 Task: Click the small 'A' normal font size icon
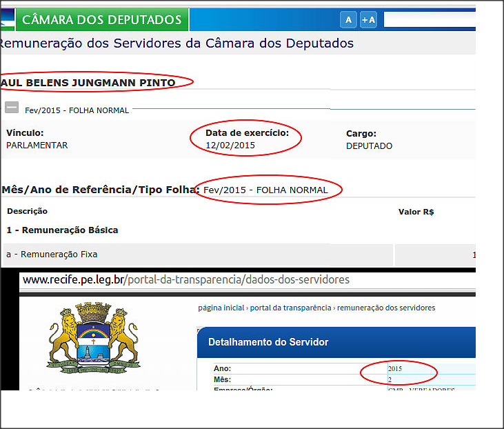(x=348, y=20)
